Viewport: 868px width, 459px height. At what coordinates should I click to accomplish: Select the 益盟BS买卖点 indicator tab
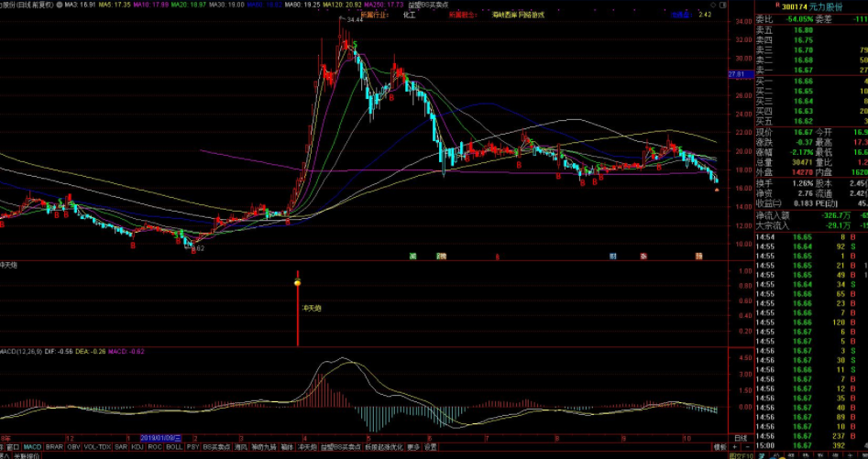click(x=340, y=447)
